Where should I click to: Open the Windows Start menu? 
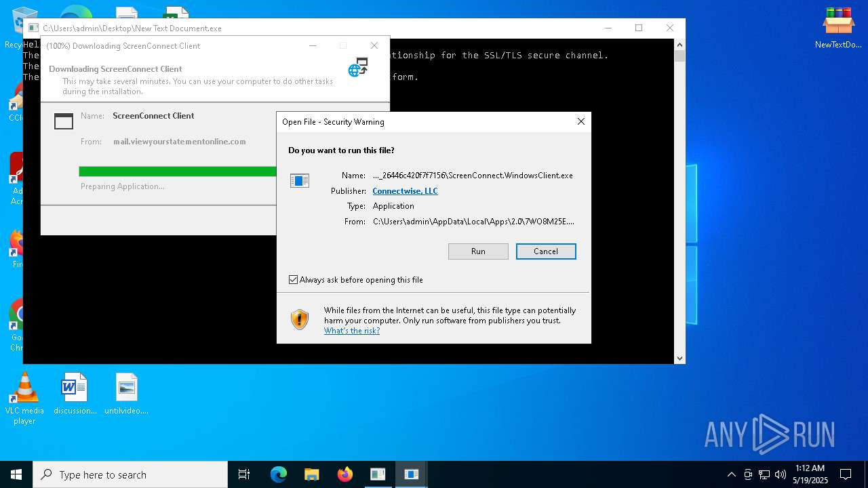16,474
